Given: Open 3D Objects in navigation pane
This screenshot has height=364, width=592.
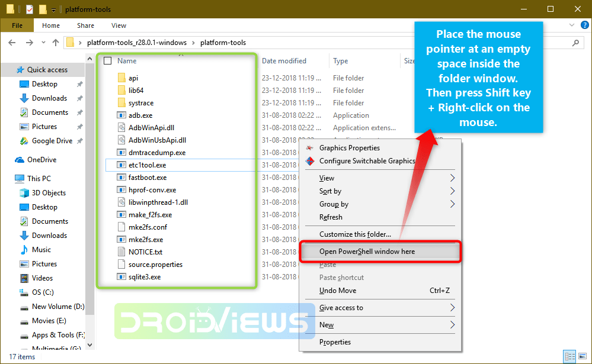Looking at the screenshot, I should (49, 193).
